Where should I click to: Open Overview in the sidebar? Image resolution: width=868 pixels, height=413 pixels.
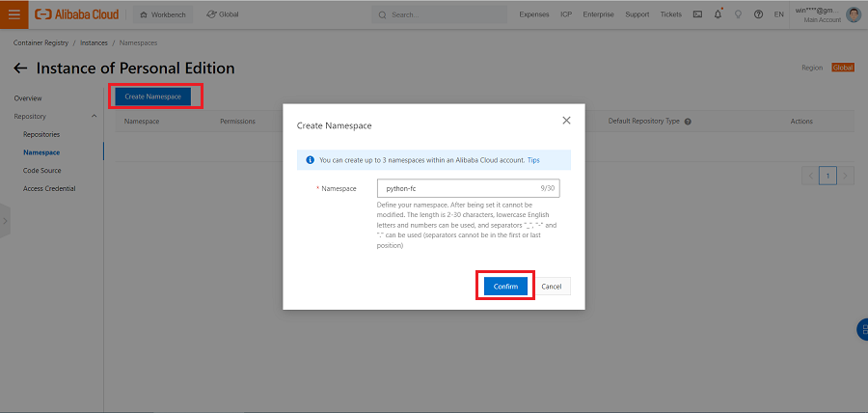point(28,98)
